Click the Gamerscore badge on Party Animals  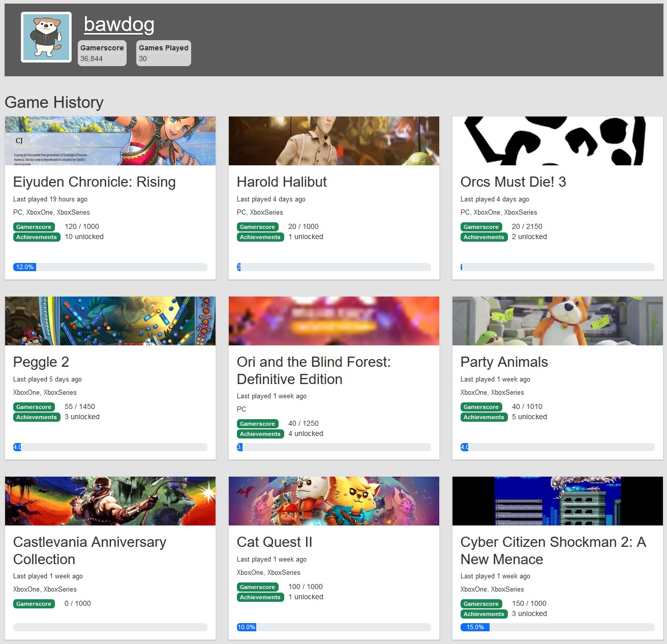tap(481, 407)
